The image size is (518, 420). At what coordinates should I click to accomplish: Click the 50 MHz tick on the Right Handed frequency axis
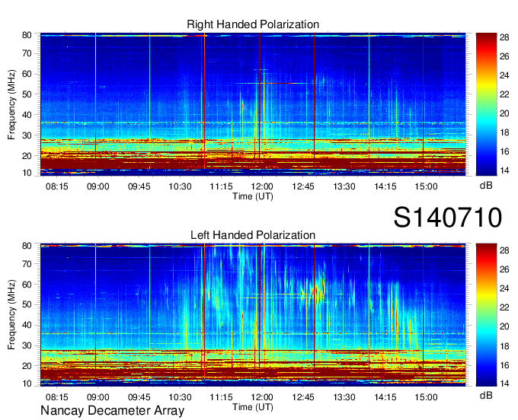27,94
